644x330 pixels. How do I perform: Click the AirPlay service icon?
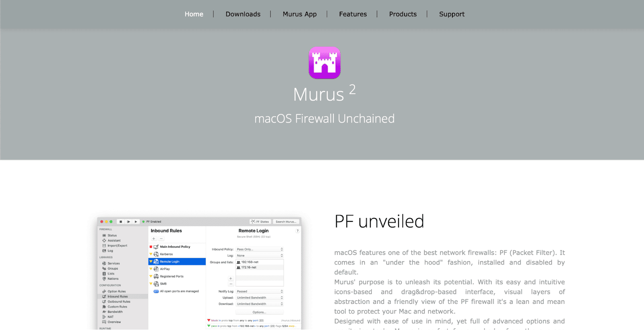pyautogui.click(x=156, y=269)
